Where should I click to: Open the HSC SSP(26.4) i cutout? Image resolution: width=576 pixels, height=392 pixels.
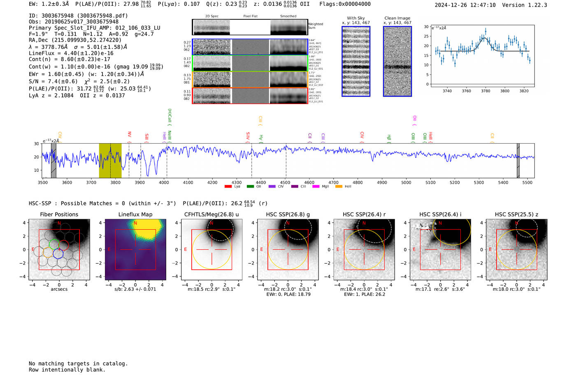(x=440, y=250)
